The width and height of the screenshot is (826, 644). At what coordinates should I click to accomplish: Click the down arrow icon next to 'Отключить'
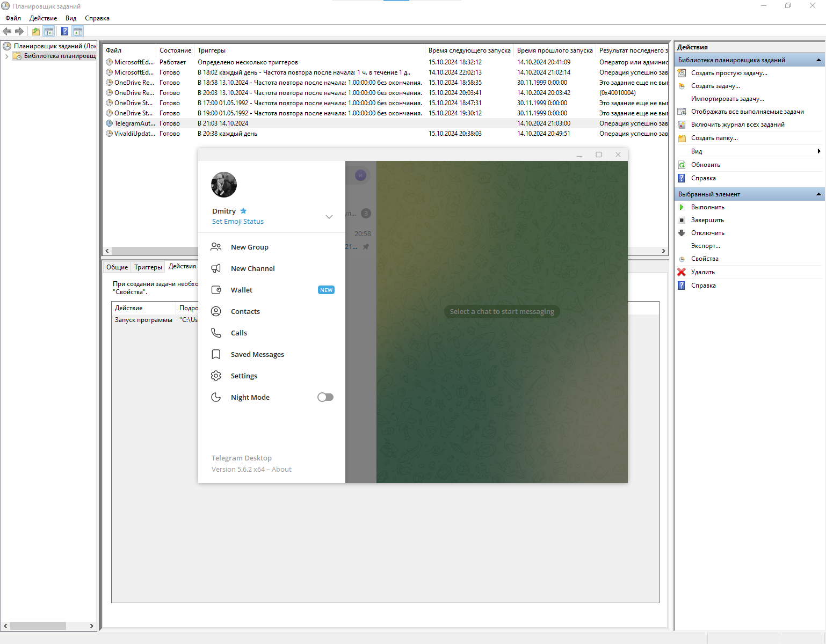[682, 233]
